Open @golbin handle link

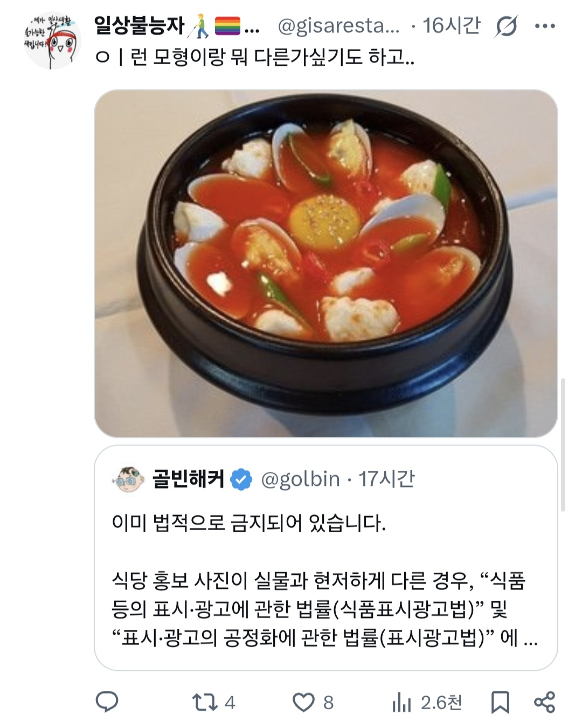coord(300,479)
